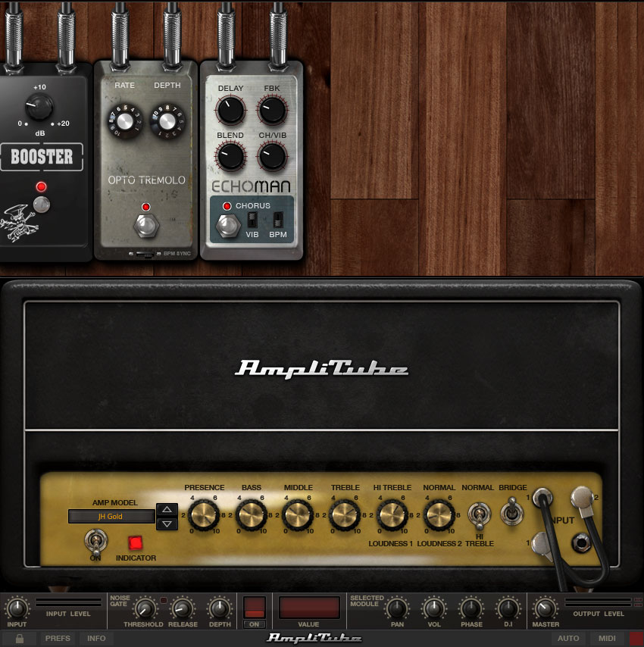Viewport: 644px width, 647px height.
Task: Toggle the red ON button in bottom bar
Action: click(x=254, y=607)
